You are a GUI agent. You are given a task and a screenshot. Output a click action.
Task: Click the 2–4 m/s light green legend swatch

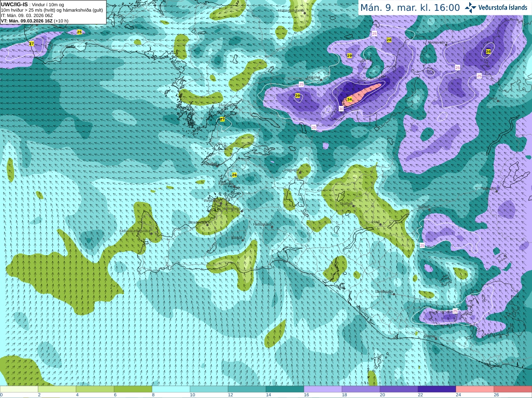tap(57, 389)
